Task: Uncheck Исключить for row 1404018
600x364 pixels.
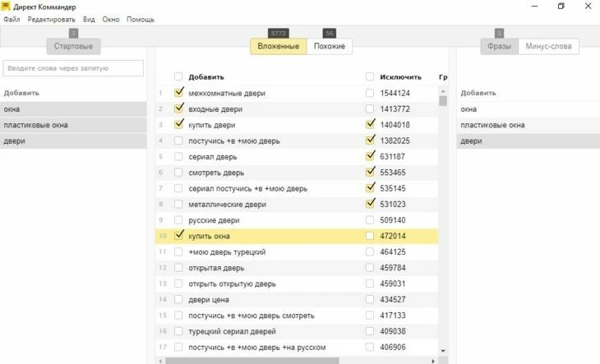Action: [370, 124]
